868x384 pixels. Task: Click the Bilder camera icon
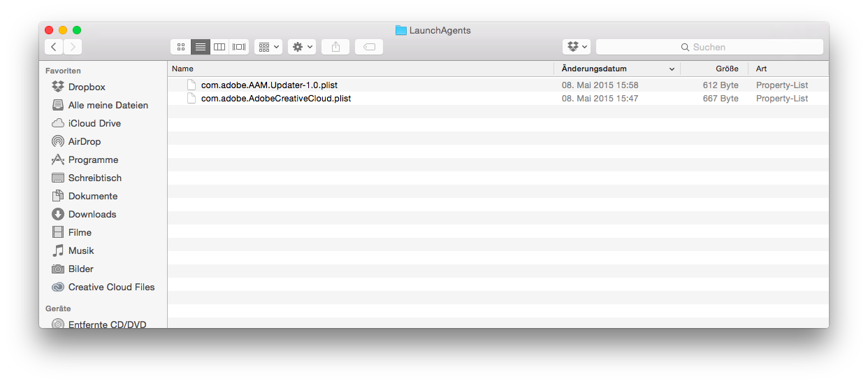[x=58, y=269]
